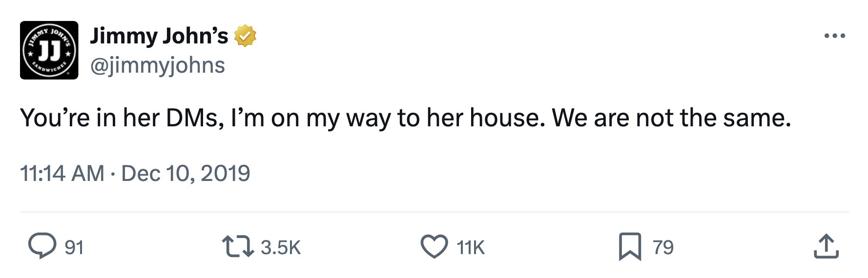Visit the @jimmyjohns handle link

point(157,65)
